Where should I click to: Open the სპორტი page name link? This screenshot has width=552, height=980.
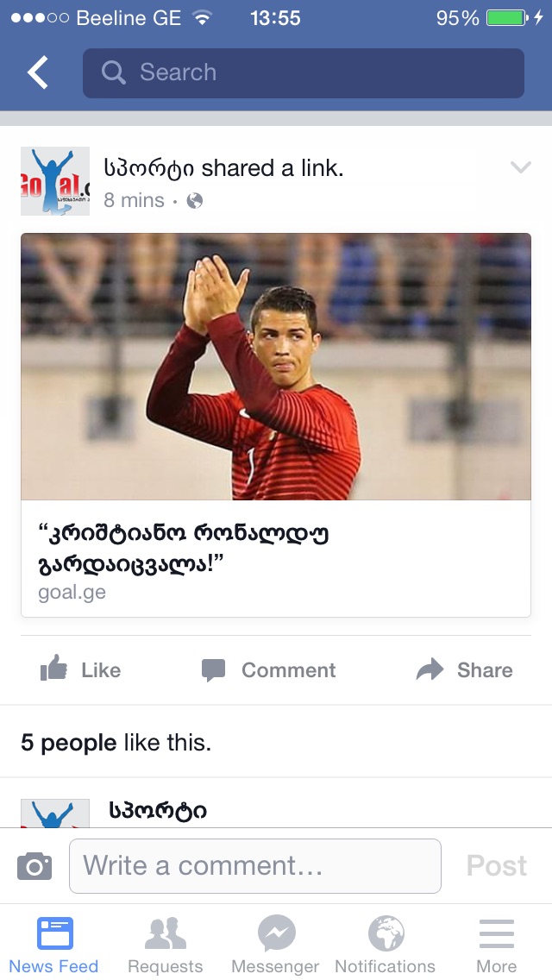[149, 167]
